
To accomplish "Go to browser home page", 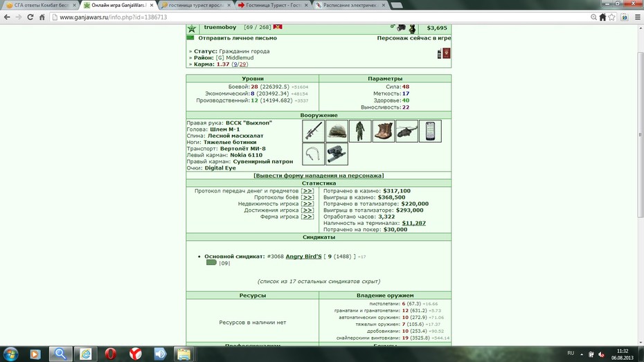I will point(42,17).
